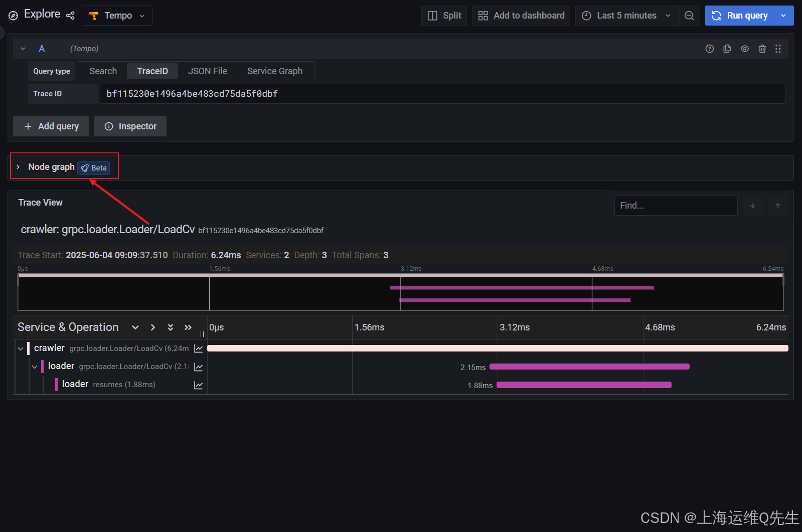Click the column resize divider handle
This screenshot has height=532, width=802.
pyautogui.click(x=202, y=333)
